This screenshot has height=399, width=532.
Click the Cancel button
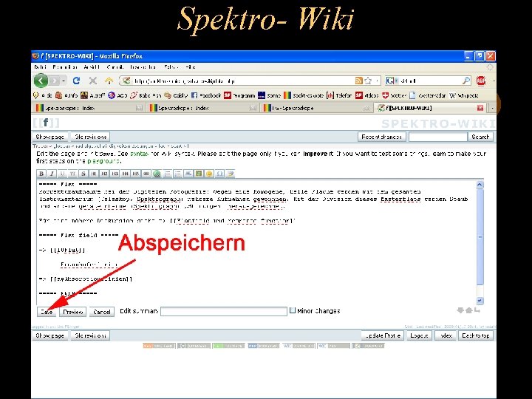(x=102, y=312)
